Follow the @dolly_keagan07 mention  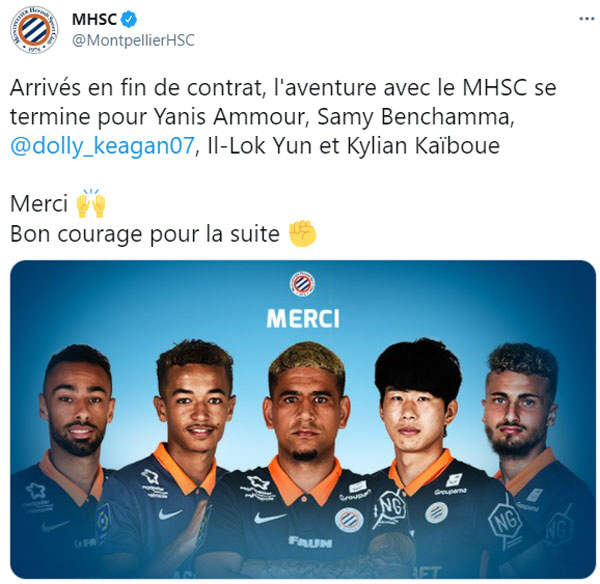[x=102, y=146]
